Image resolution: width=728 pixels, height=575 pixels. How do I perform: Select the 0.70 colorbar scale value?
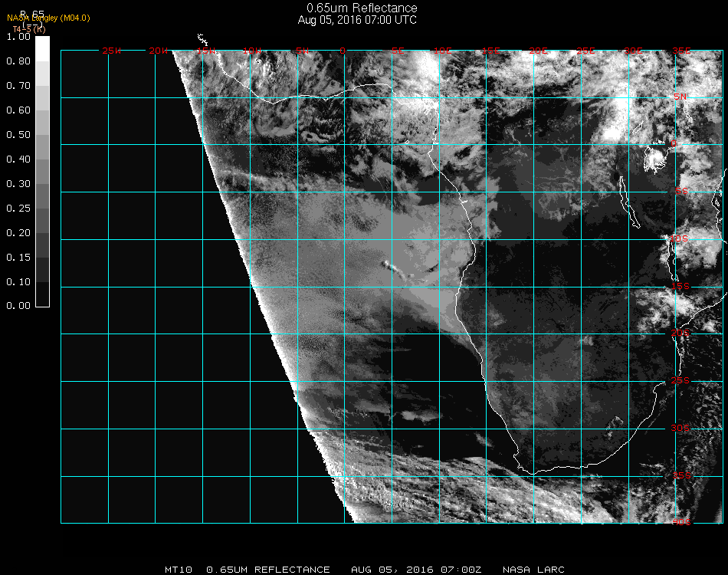[x=18, y=86]
